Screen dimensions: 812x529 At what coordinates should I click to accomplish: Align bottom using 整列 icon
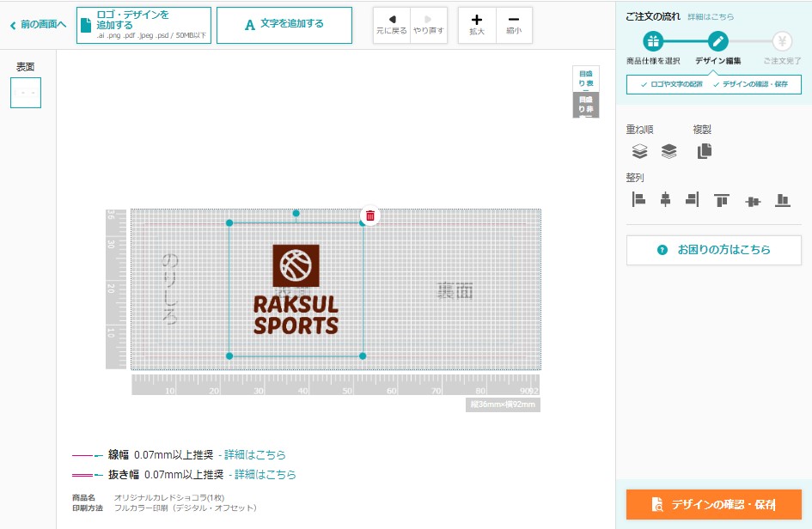click(x=783, y=200)
